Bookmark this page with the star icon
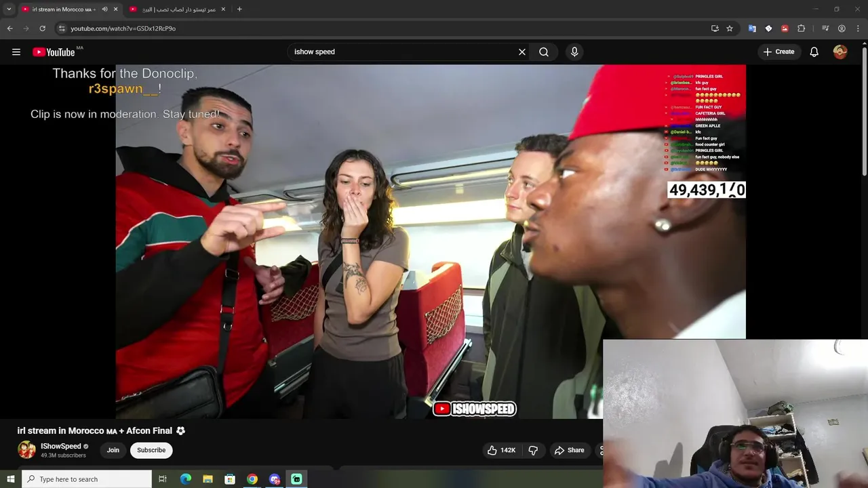 pyautogui.click(x=730, y=28)
